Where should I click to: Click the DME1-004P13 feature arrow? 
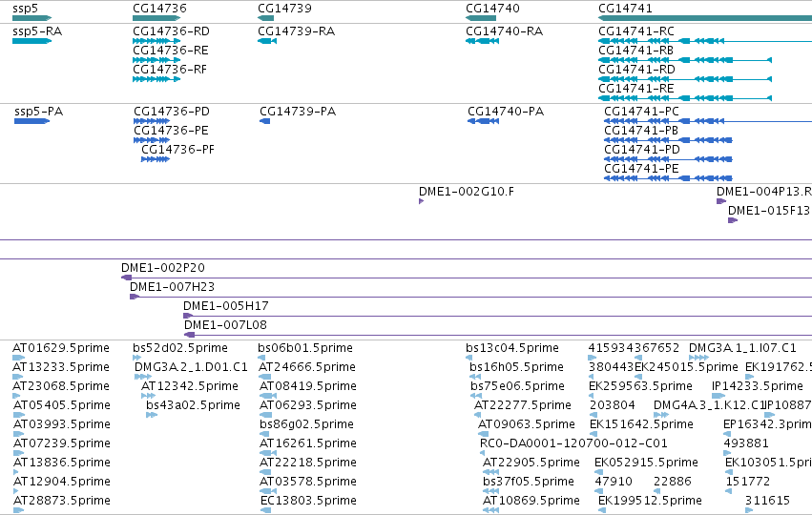point(721,201)
